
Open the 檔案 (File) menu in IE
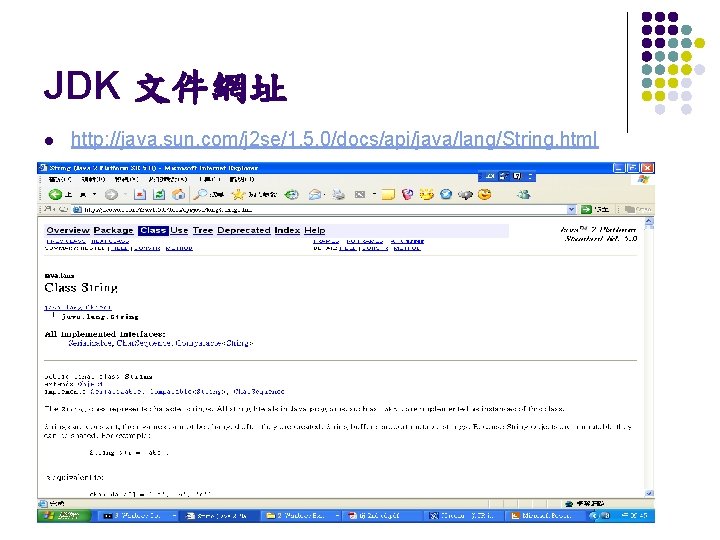pos(60,180)
